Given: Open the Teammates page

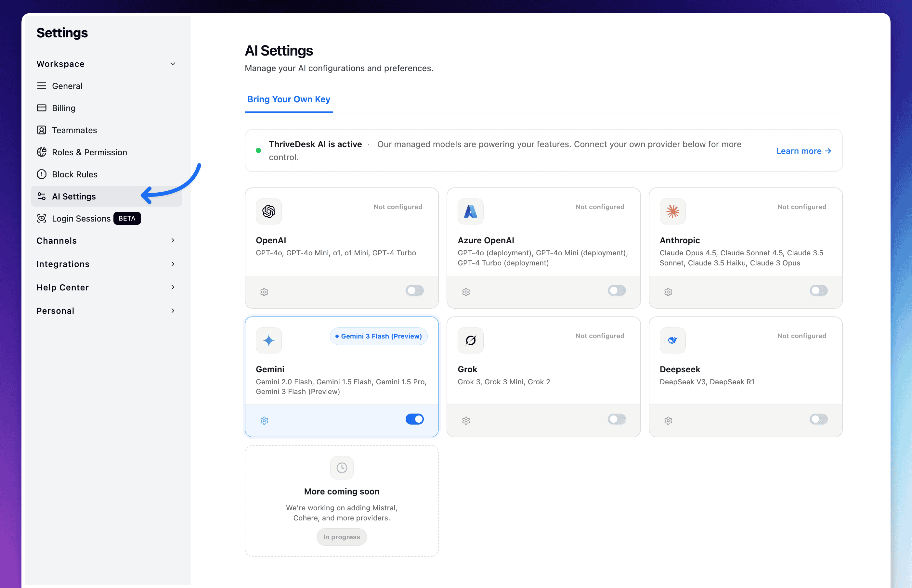Looking at the screenshot, I should point(106,130).
